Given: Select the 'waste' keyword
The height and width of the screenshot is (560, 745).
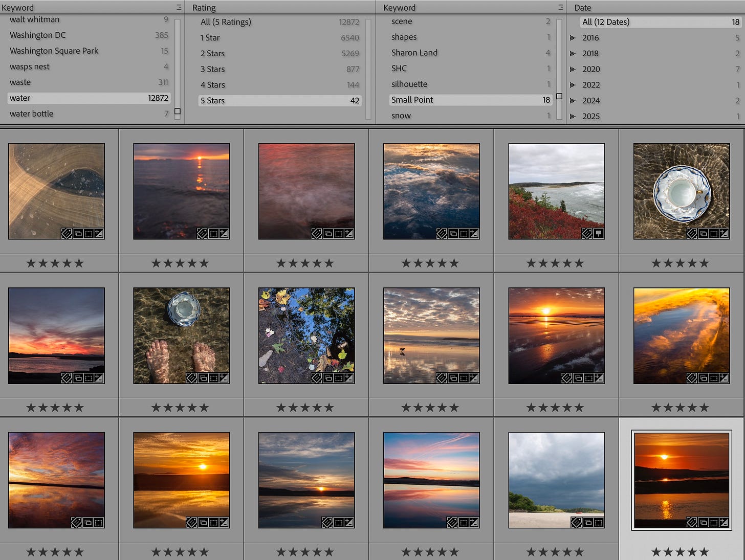Looking at the screenshot, I should point(89,82).
